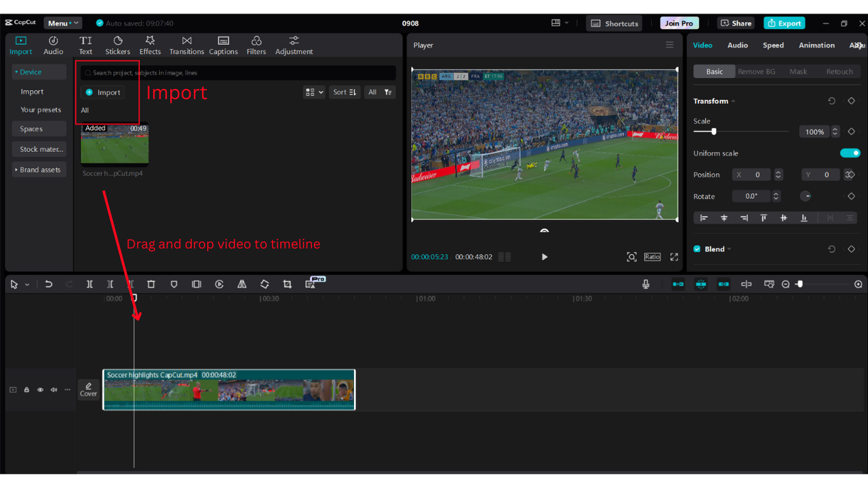Viewport: 868px width, 488px height.
Task: Click the Join Pro button
Action: [x=679, y=23]
